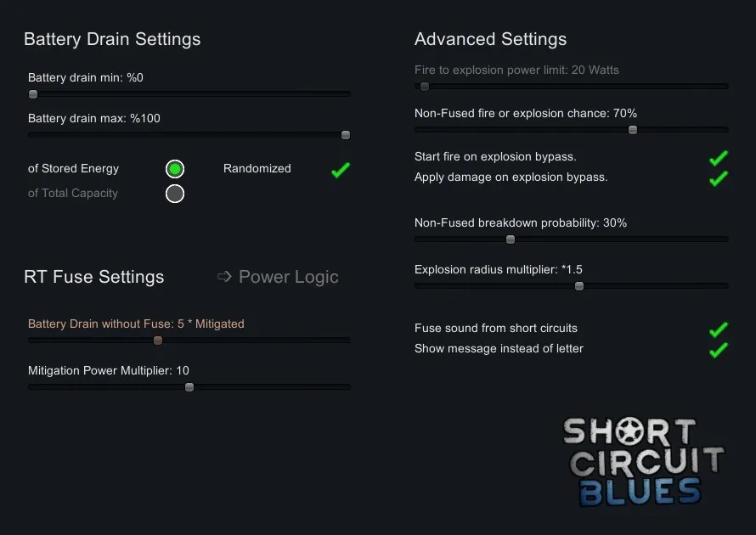This screenshot has height=535, width=756.
Task: Click the Non-Fused fire or explosion chance handle
Action: coord(633,130)
